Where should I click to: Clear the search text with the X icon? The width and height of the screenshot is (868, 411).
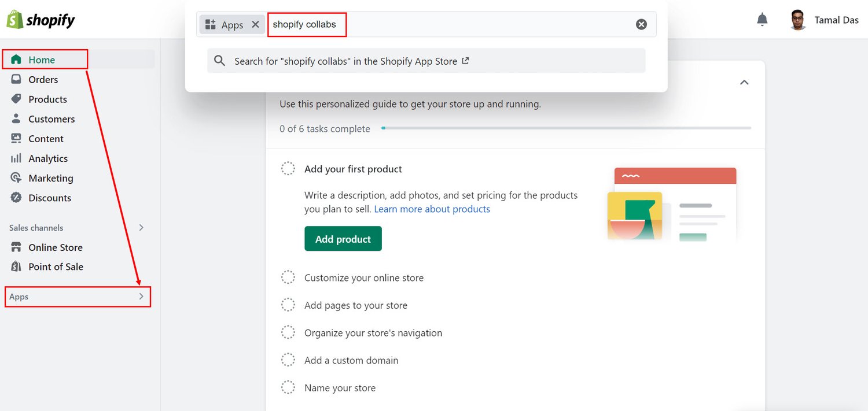tap(641, 24)
